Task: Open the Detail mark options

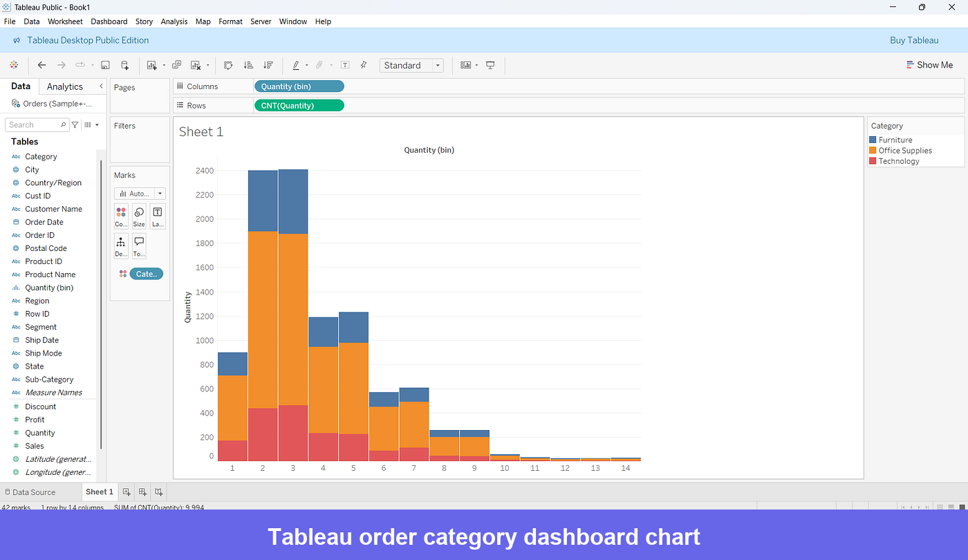Action: 121,245
